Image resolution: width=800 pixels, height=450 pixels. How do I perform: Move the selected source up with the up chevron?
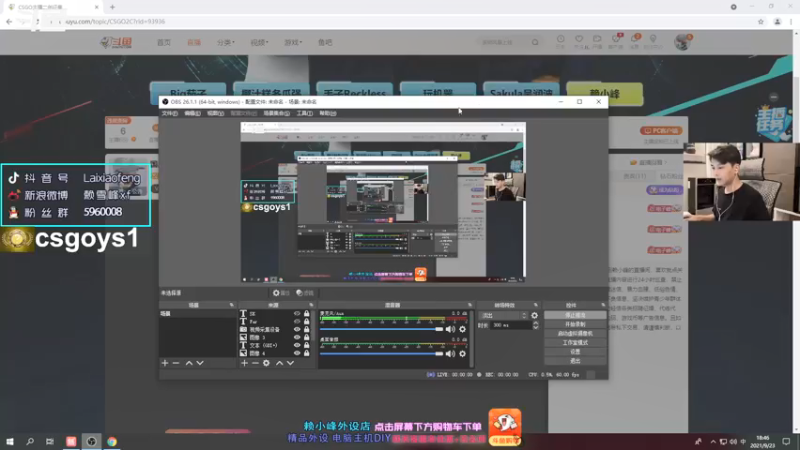[x=279, y=363]
